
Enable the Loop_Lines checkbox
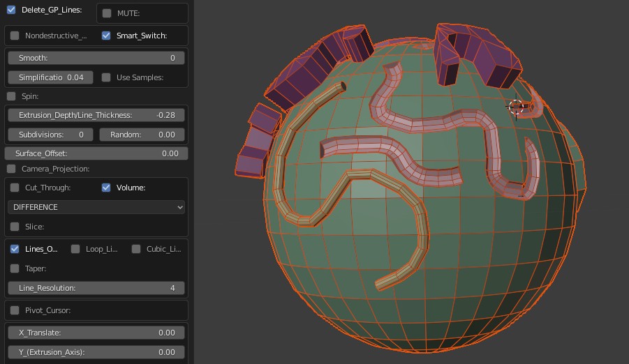[x=75, y=249]
